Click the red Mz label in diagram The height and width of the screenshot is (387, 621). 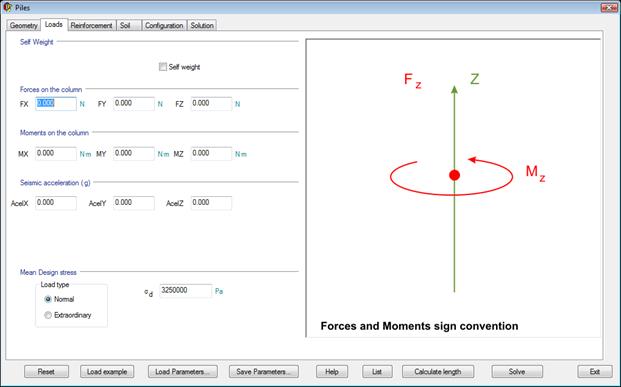[x=535, y=173]
